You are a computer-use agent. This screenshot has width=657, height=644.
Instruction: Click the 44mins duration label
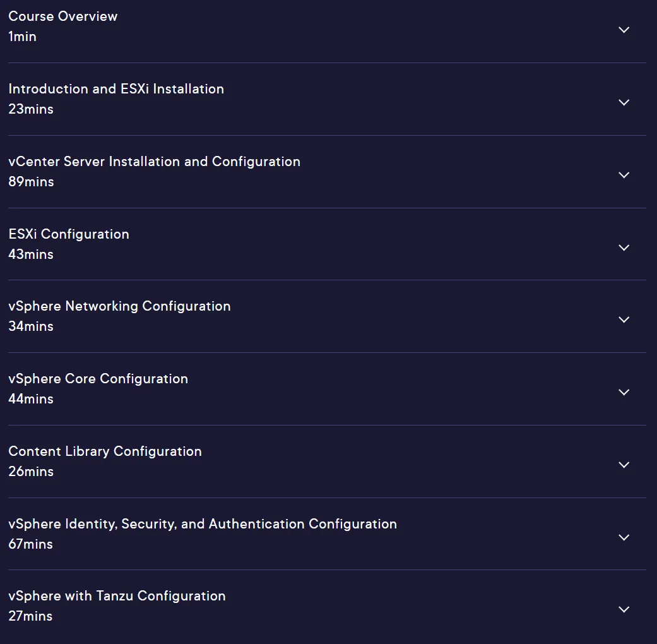[31, 399]
